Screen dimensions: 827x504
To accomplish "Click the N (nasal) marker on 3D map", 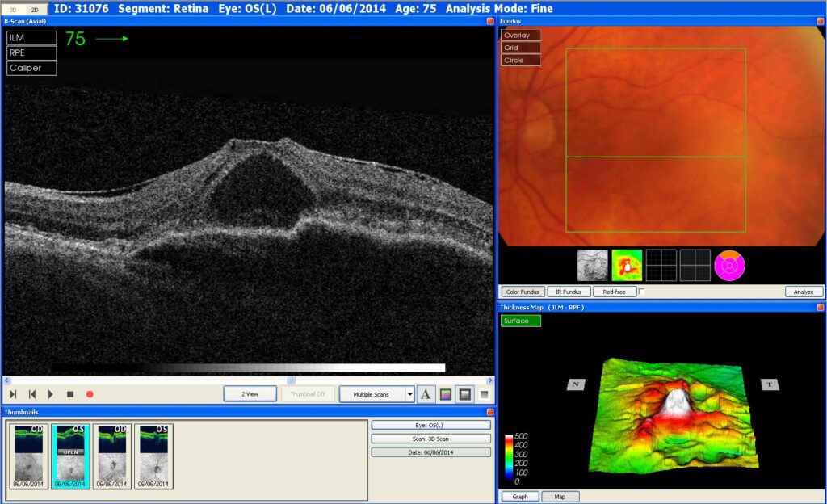I will tap(575, 384).
